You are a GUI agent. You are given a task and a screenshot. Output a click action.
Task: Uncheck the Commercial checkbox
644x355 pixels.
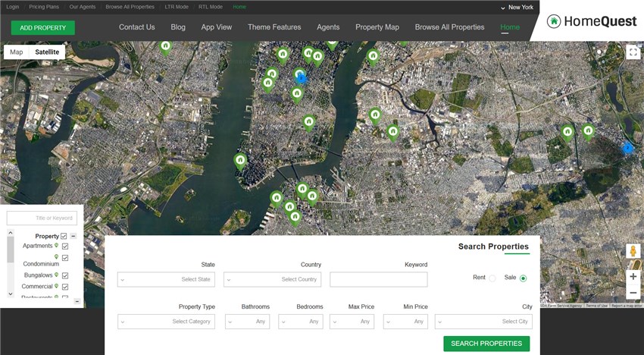point(65,287)
